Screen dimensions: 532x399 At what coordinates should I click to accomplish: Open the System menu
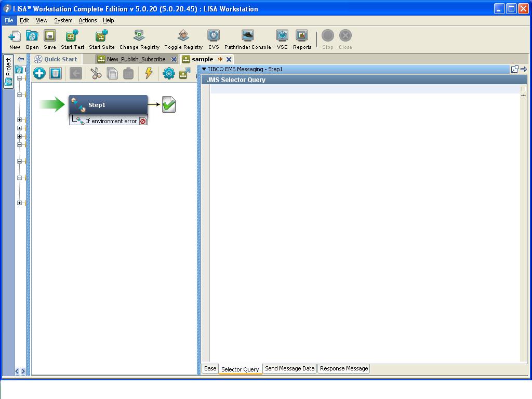point(63,20)
